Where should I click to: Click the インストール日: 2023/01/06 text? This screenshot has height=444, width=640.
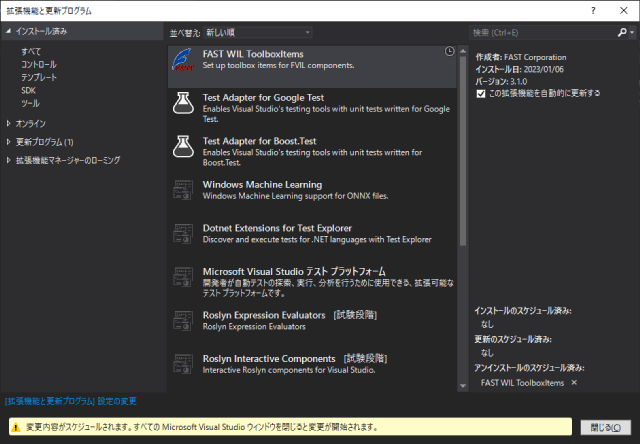(x=519, y=69)
